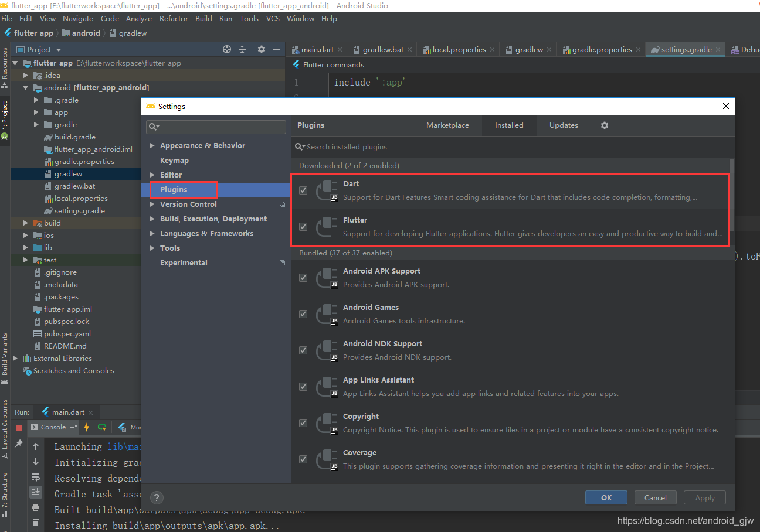Screen dimensions: 760x532
Task: Open Project panel gear options
Action: pyautogui.click(x=262, y=50)
